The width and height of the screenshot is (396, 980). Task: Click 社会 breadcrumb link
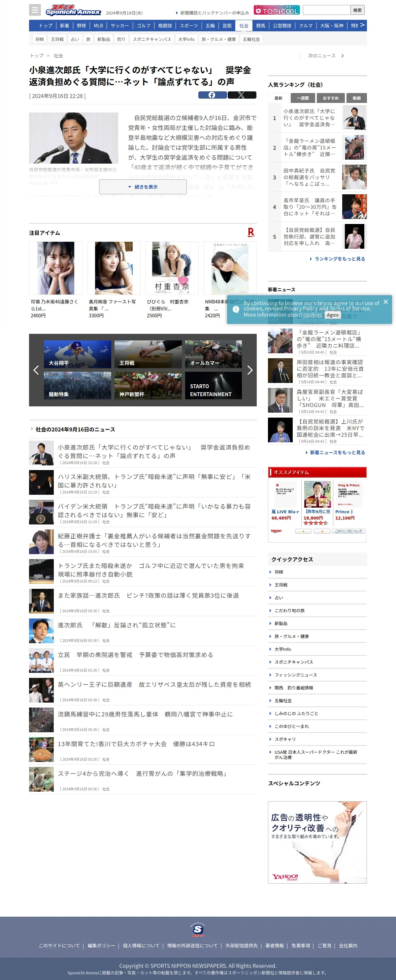tap(58, 55)
